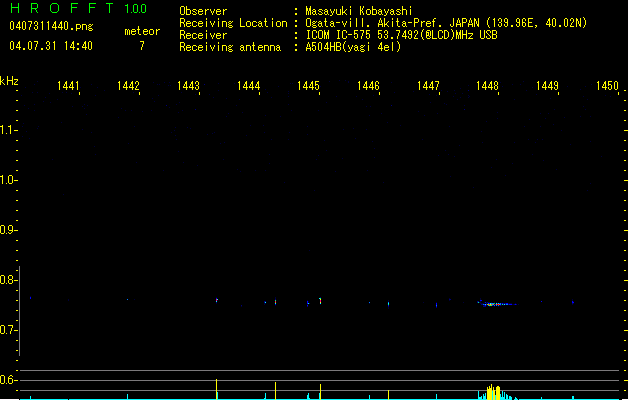629x400 pixels.
Task: Click the 1448 time axis label
Action: point(487,86)
